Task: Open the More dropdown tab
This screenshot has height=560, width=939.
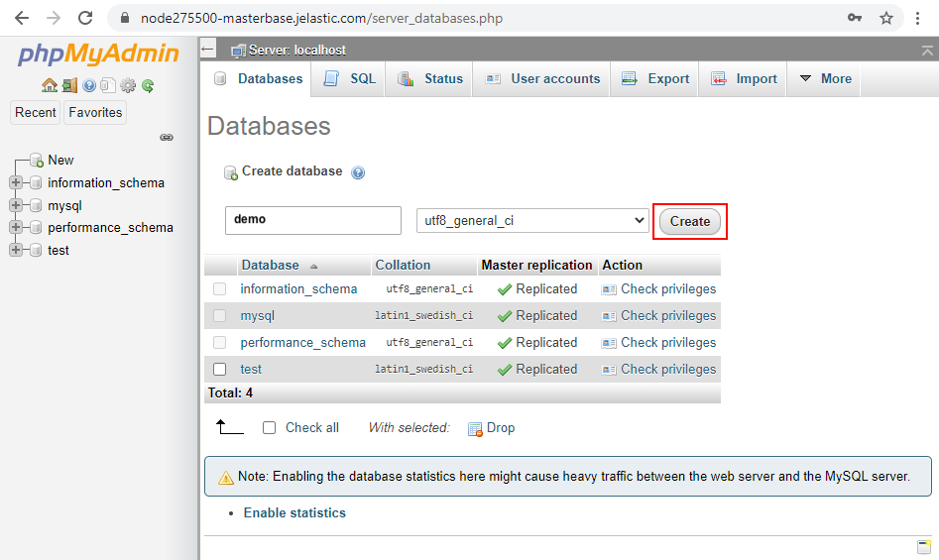Action: (824, 79)
